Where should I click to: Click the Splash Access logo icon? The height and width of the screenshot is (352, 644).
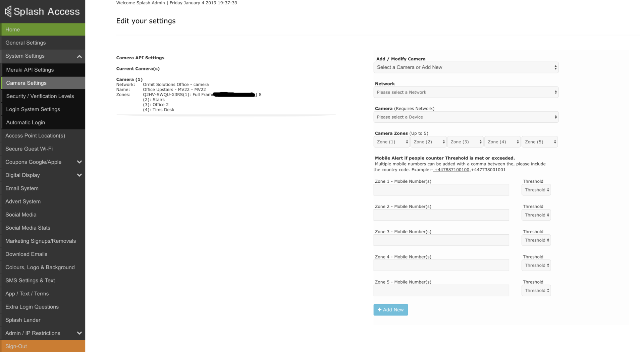(7, 11)
